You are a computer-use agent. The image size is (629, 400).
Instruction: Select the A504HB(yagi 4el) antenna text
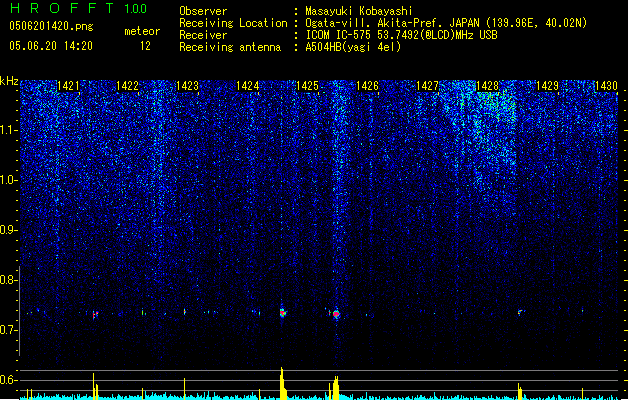pyautogui.click(x=353, y=47)
